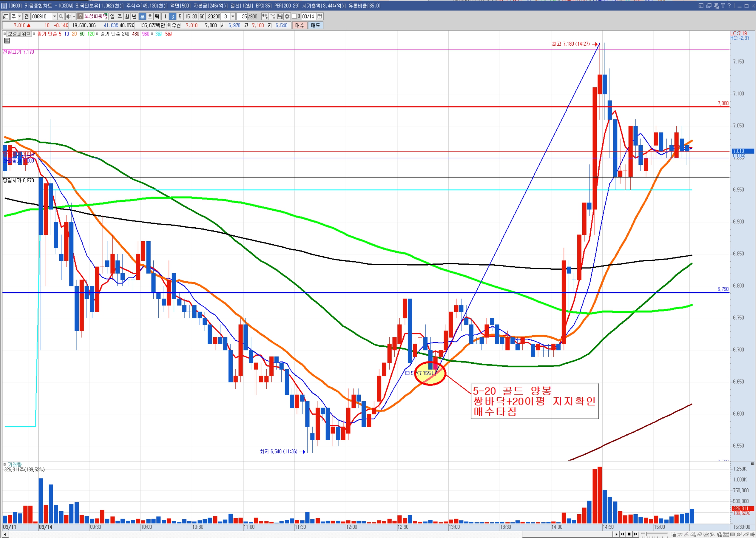The height and width of the screenshot is (538, 756).
Task: Open the stock code 006910 dropdown
Action: (54, 16)
